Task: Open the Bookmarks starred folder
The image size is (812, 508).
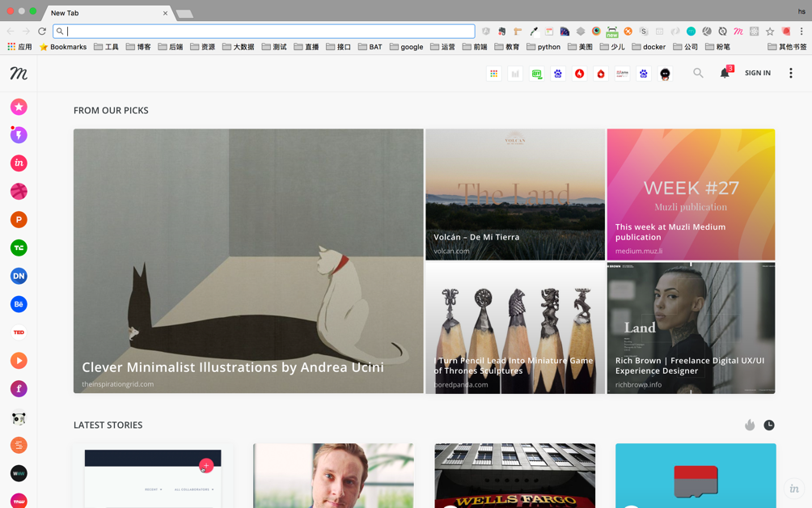Action: [63, 47]
